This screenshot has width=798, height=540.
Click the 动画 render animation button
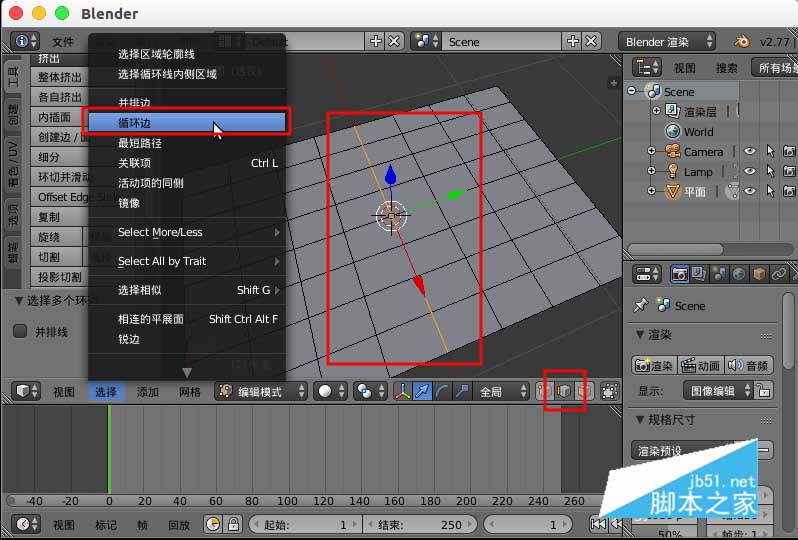[700, 365]
